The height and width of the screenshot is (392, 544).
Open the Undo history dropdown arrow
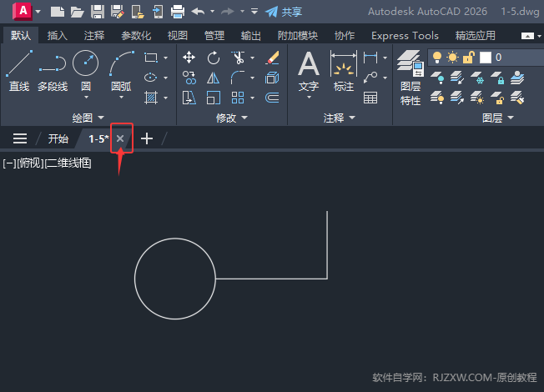[x=212, y=12]
